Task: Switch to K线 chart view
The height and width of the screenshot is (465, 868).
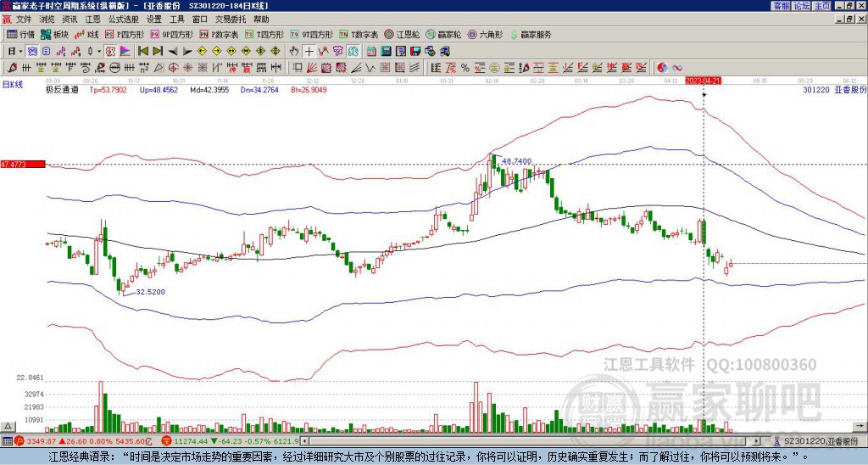Action: [x=87, y=34]
